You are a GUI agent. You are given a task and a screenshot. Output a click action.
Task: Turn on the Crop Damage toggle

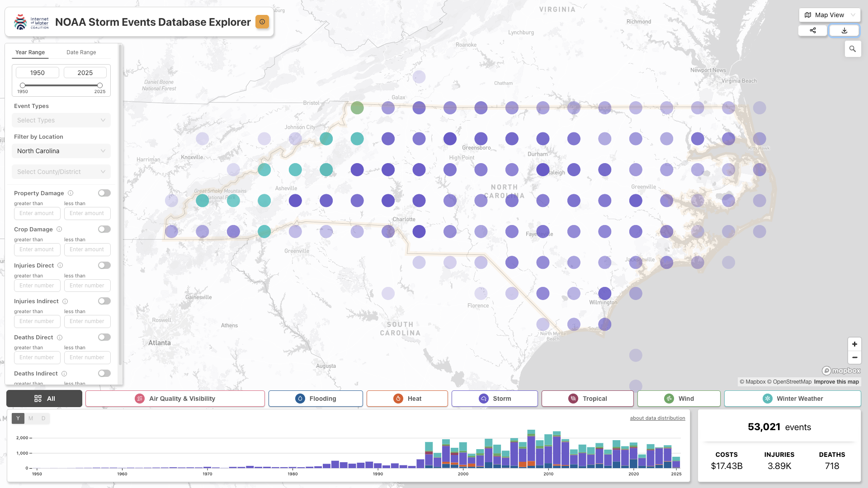coord(104,229)
